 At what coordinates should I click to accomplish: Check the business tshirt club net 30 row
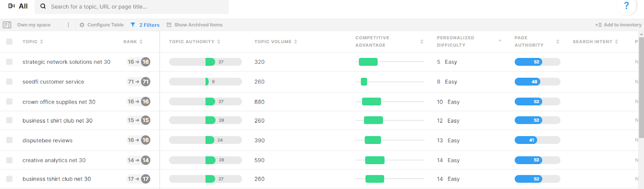coord(9,179)
